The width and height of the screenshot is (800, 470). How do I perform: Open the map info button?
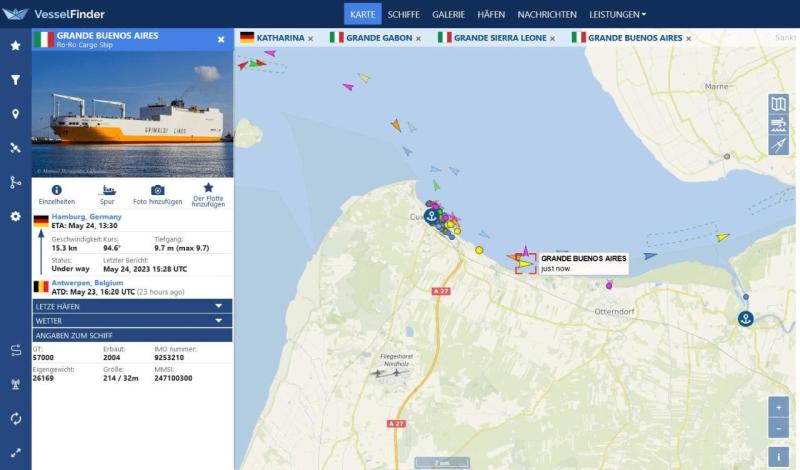click(779, 457)
